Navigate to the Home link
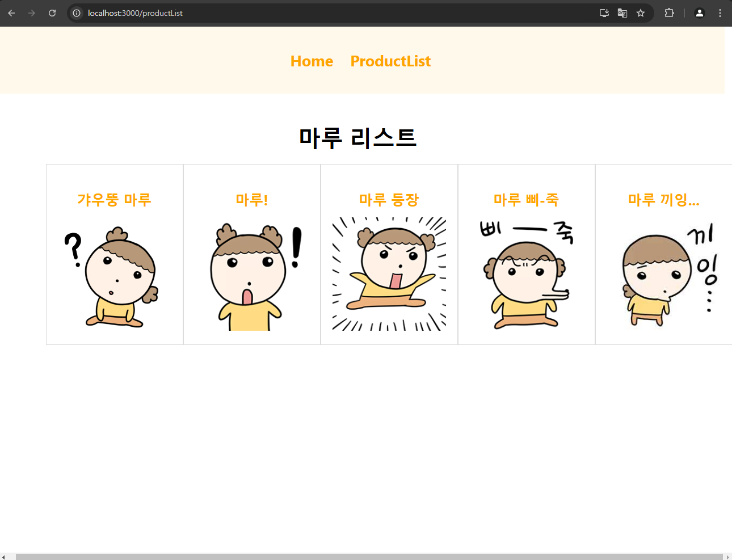 pos(312,61)
